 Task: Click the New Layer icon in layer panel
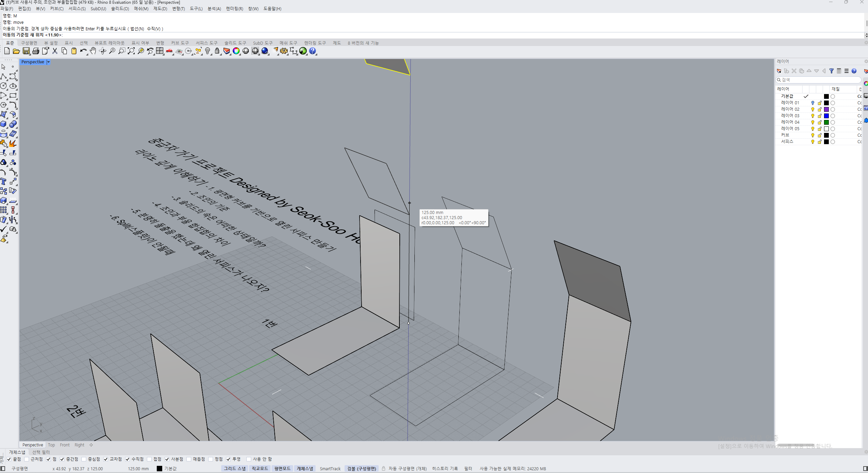point(779,71)
